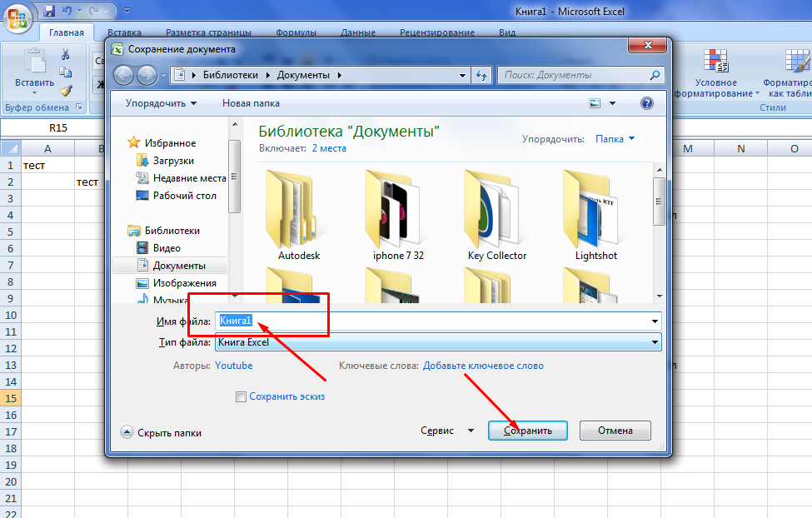Click the Отмена button
The height and width of the screenshot is (518, 812).
coord(615,431)
